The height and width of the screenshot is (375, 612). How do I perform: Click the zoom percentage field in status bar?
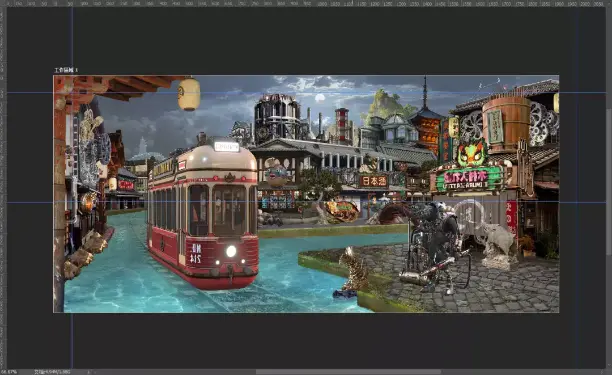pyautogui.click(x=9, y=372)
